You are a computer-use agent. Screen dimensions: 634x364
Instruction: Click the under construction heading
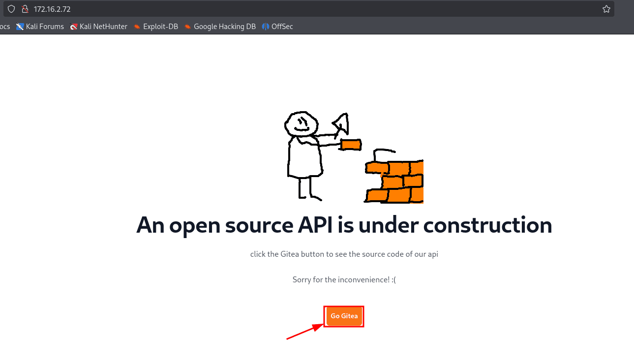pyautogui.click(x=344, y=225)
